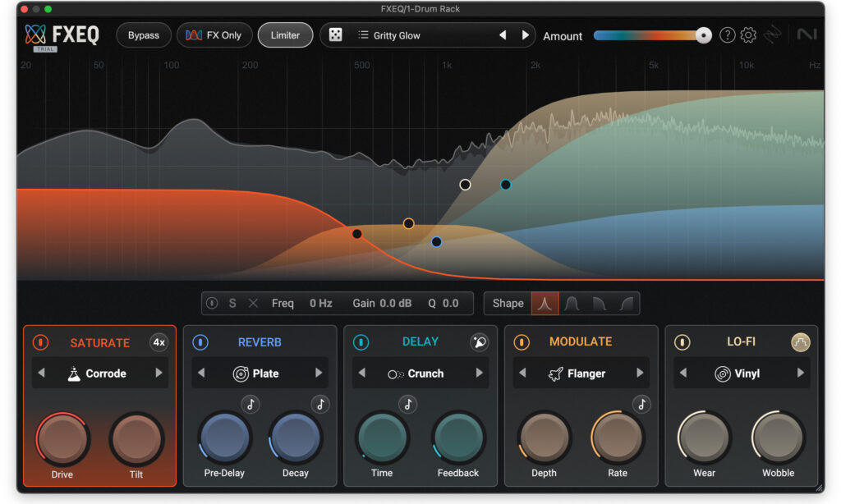The image size is (841, 504).
Task: Toggle Reverb module power
Action: [x=200, y=342]
